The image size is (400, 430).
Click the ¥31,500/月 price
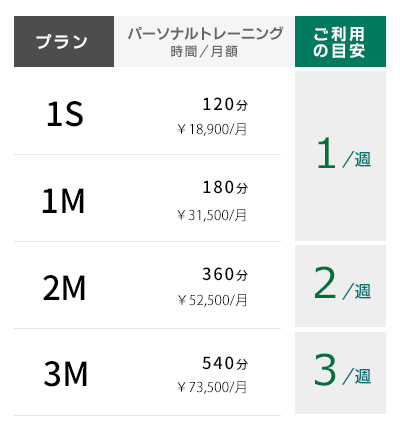click(212, 215)
